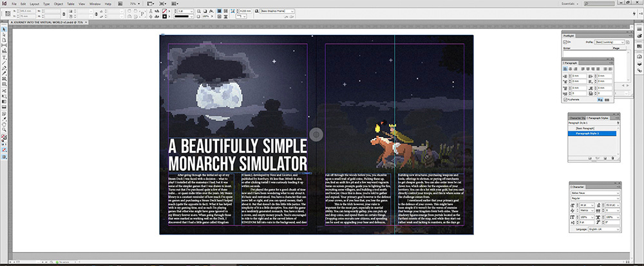Click Delete style trash icon in Paragraph Styles

point(612,158)
